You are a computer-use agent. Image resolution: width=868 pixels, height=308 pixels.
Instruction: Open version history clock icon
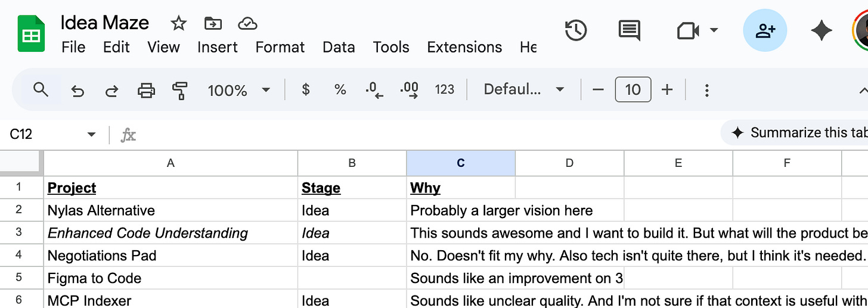(x=576, y=30)
